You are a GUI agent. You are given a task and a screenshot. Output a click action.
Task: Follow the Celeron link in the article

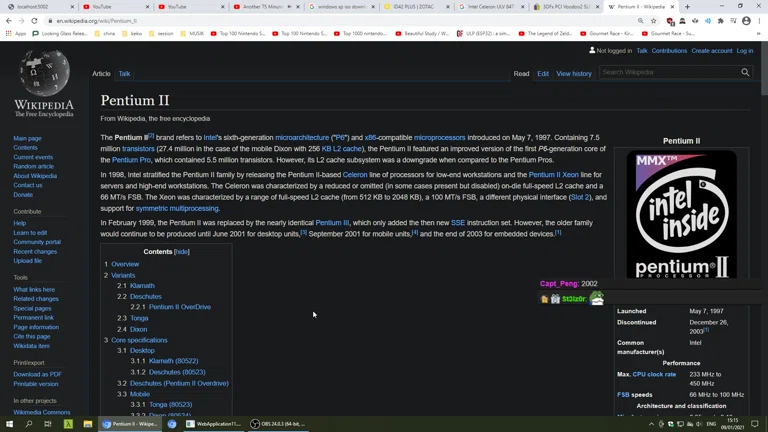point(355,175)
